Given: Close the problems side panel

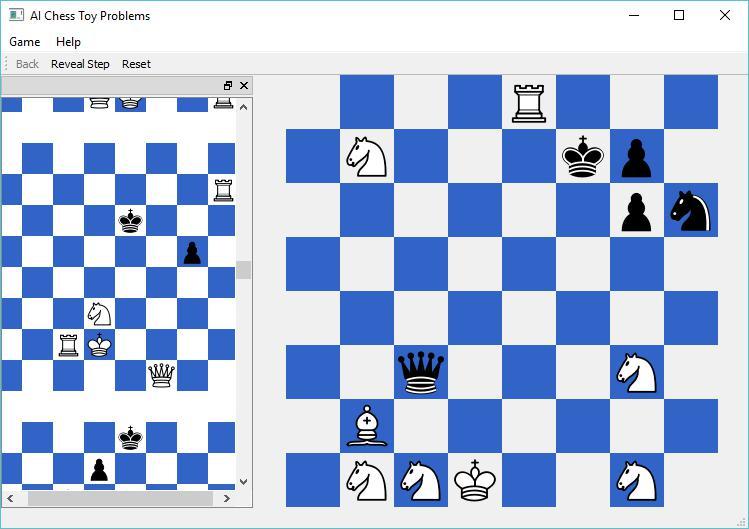Looking at the screenshot, I should (244, 86).
